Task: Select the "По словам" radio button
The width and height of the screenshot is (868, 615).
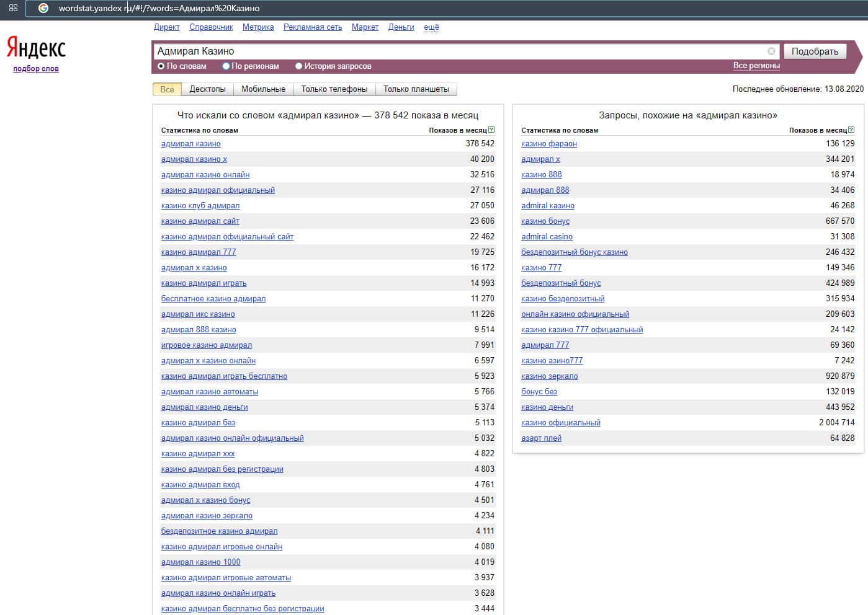Action: [x=161, y=66]
